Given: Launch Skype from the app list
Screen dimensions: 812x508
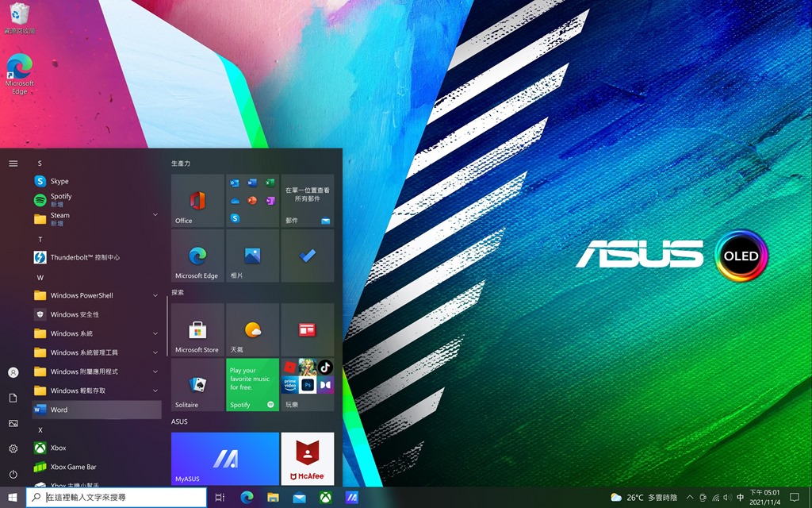Looking at the screenshot, I should pos(97,181).
